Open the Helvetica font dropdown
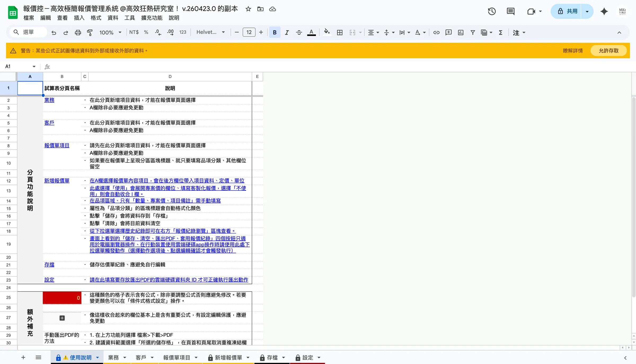The width and height of the screenshot is (636, 364). click(211, 32)
